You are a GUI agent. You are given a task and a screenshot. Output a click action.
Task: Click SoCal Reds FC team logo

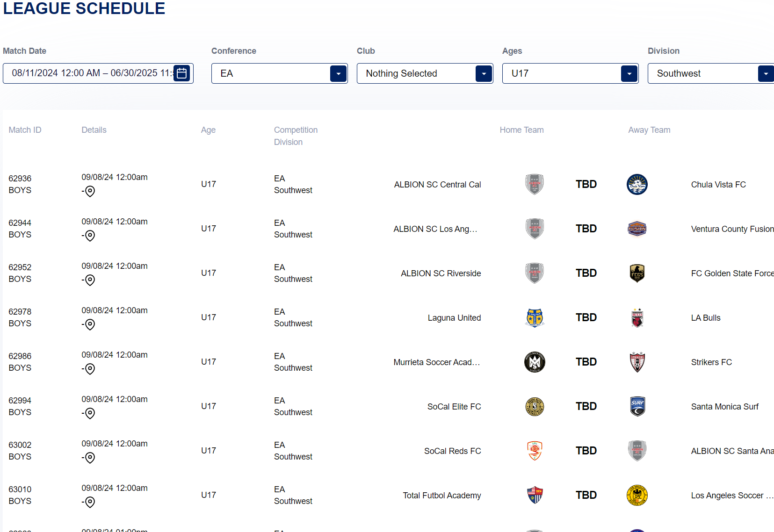tap(535, 451)
